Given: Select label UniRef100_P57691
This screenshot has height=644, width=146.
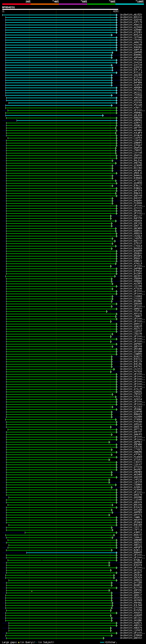Looking at the screenshot, I should pyautogui.click(x=131, y=90).
